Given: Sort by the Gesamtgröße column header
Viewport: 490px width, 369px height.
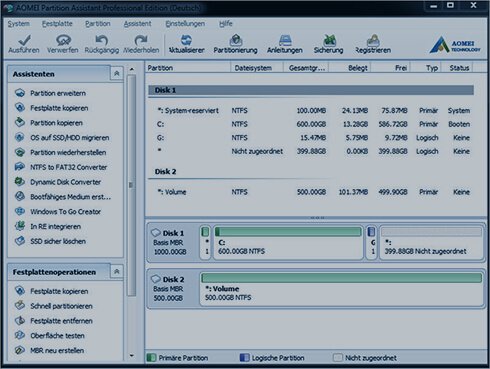Looking at the screenshot, I should tap(306, 68).
